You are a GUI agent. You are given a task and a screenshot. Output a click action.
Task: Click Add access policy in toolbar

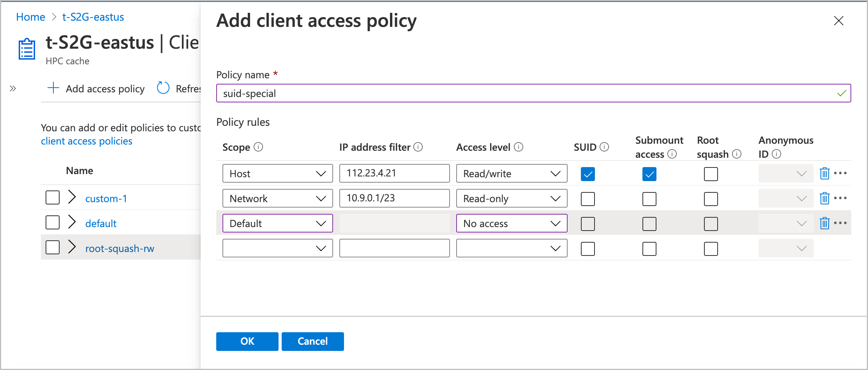(96, 89)
